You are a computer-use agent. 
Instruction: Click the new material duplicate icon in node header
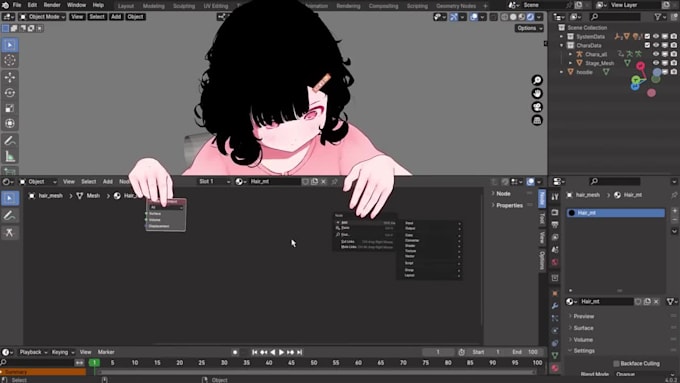[x=314, y=182]
